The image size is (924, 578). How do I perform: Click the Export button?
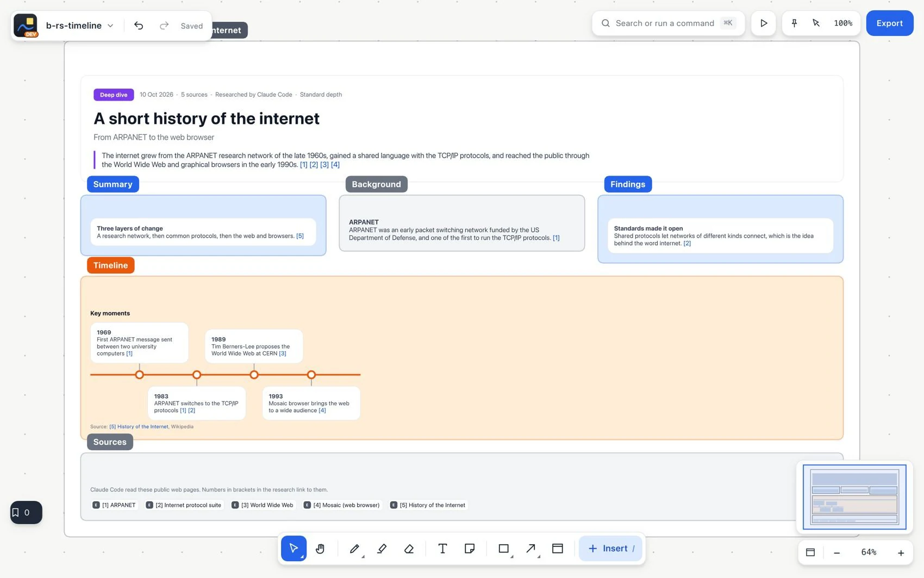(x=889, y=23)
